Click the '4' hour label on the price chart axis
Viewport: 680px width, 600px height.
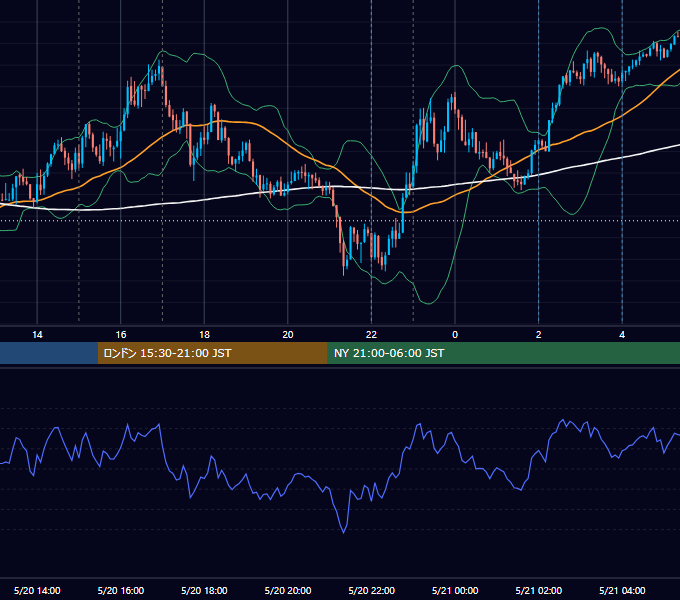(x=622, y=335)
